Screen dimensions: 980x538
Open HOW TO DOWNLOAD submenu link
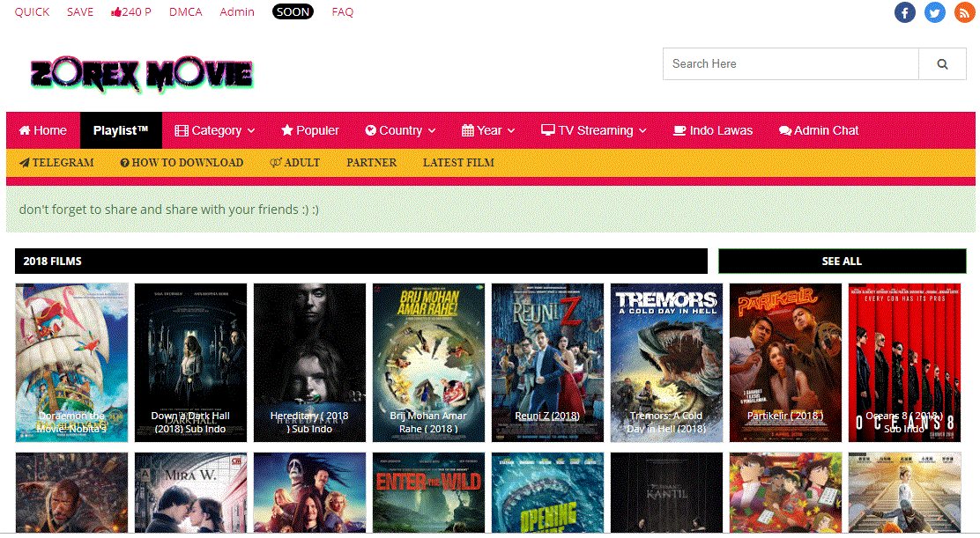pos(182,163)
